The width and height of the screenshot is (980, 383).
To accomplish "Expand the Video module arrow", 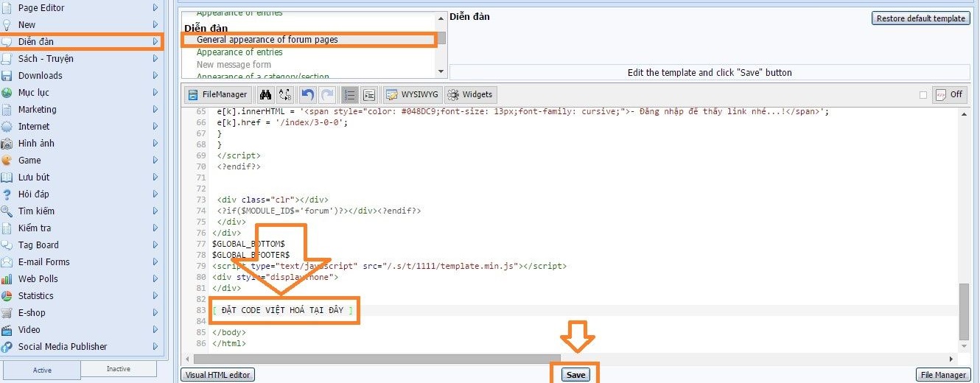I will click(155, 329).
